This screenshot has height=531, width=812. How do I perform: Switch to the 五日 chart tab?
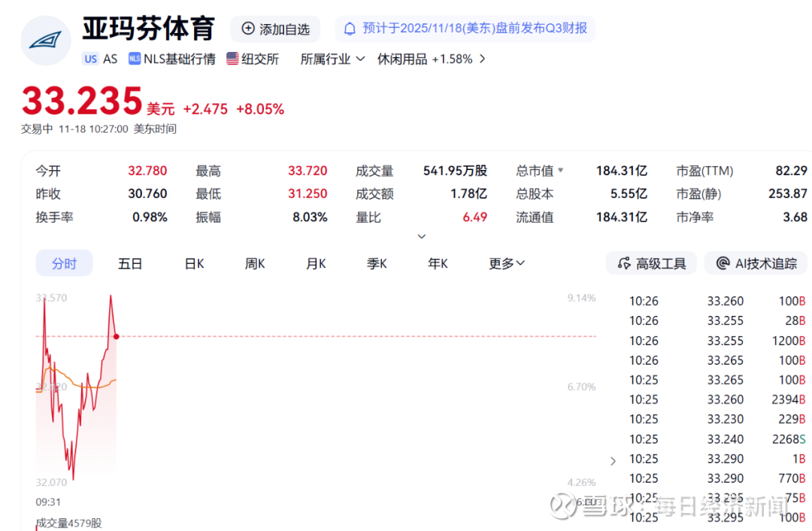130,263
